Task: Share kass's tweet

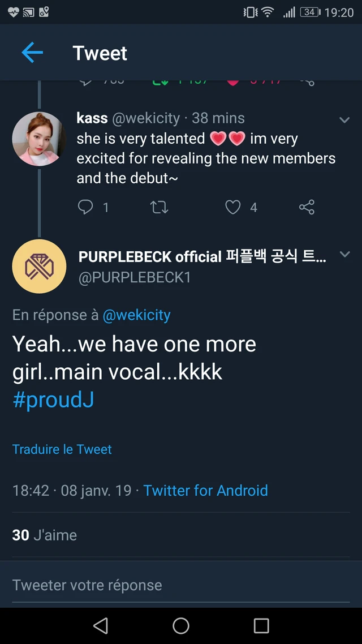Action: [x=307, y=207]
